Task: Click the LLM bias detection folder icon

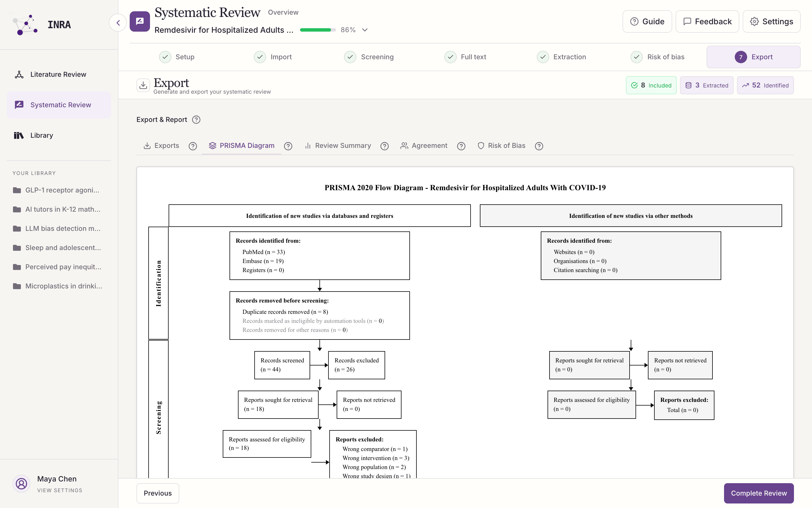Action: pos(17,229)
